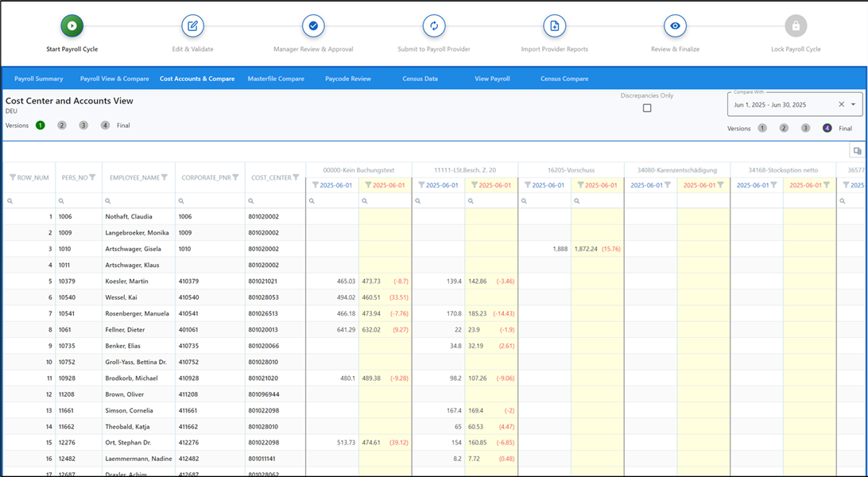Viewport: 868px width, 477px height.
Task: Open Edit & Validate pencil icon
Action: point(192,25)
